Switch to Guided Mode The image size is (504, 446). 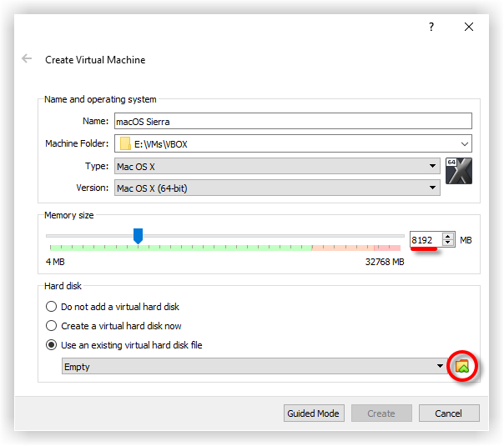coord(313,413)
